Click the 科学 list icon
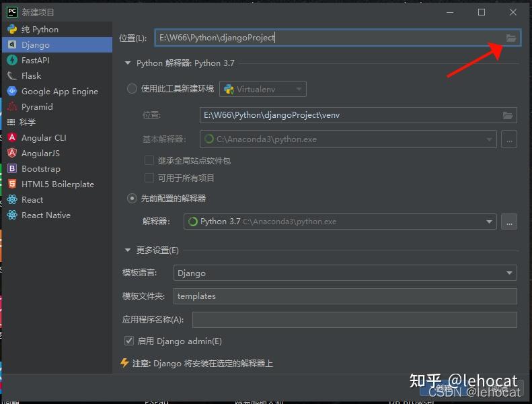 (x=11, y=123)
